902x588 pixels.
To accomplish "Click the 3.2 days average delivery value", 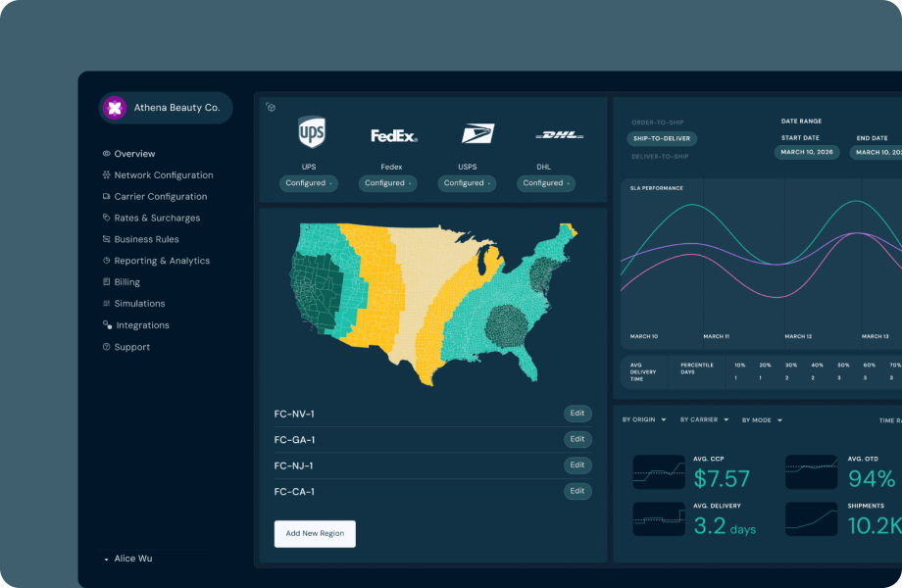I will (725, 526).
